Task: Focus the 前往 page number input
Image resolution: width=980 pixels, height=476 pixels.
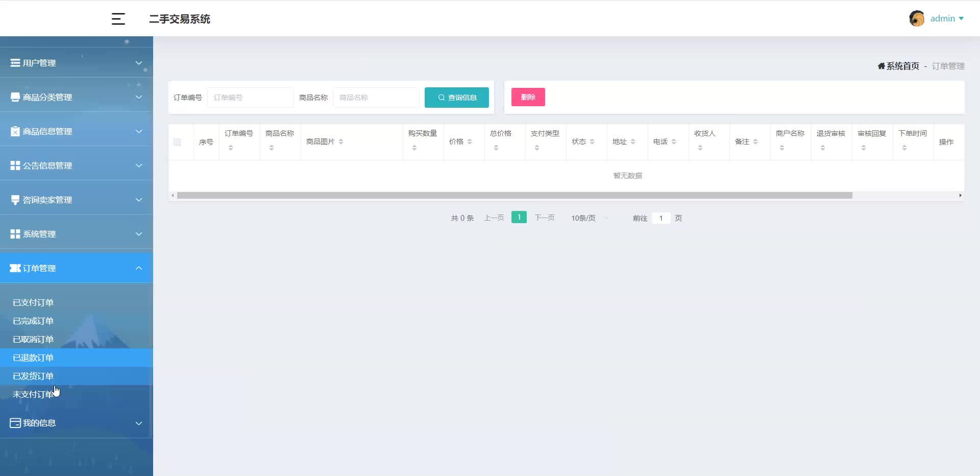Action: [661, 218]
